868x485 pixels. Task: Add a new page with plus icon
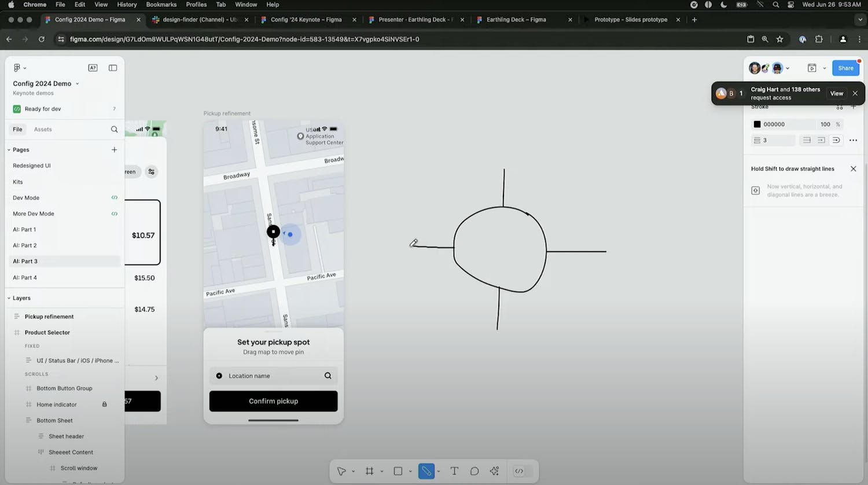(x=114, y=150)
